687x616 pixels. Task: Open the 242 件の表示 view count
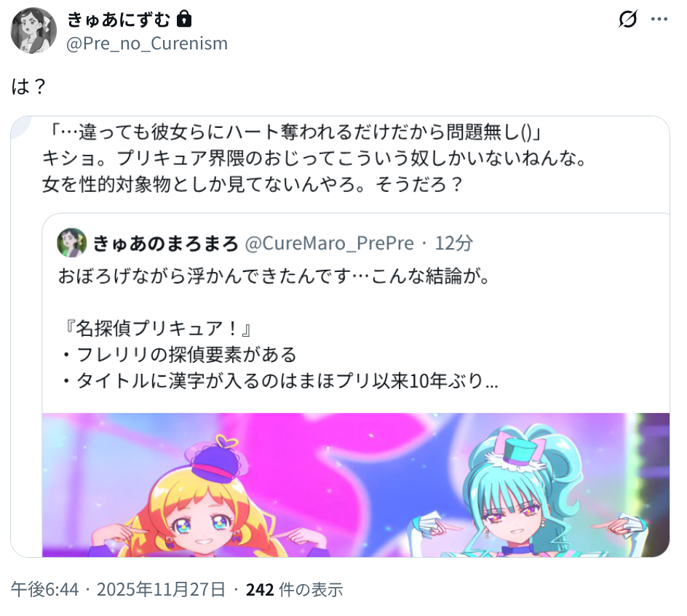(295, 590)
